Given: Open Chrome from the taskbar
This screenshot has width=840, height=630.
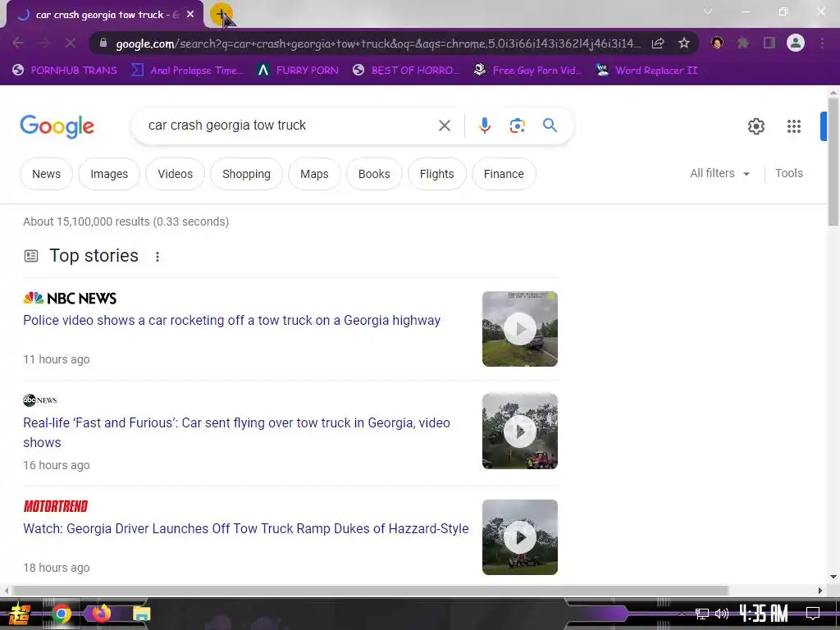Looking at the screenshot, I should point(61,614).
